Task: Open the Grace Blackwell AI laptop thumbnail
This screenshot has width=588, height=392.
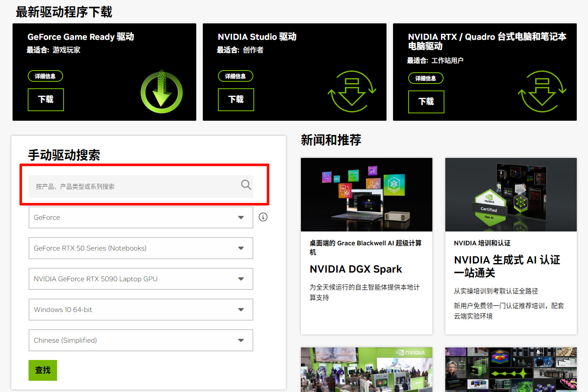Action: (x=367, y=195)
